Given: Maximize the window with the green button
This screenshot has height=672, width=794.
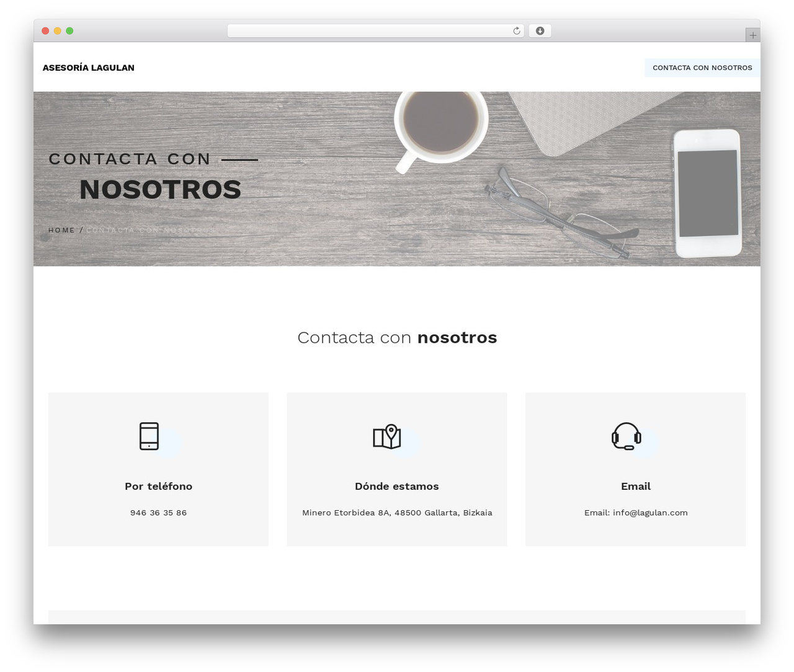Looking at the screenshot, I should coord(69,31).
